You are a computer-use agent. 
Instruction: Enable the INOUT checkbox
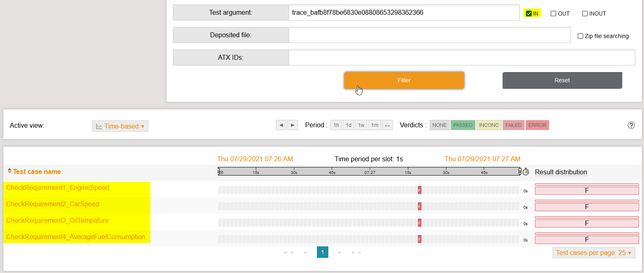pyautogui.click(x=585, y=14)
